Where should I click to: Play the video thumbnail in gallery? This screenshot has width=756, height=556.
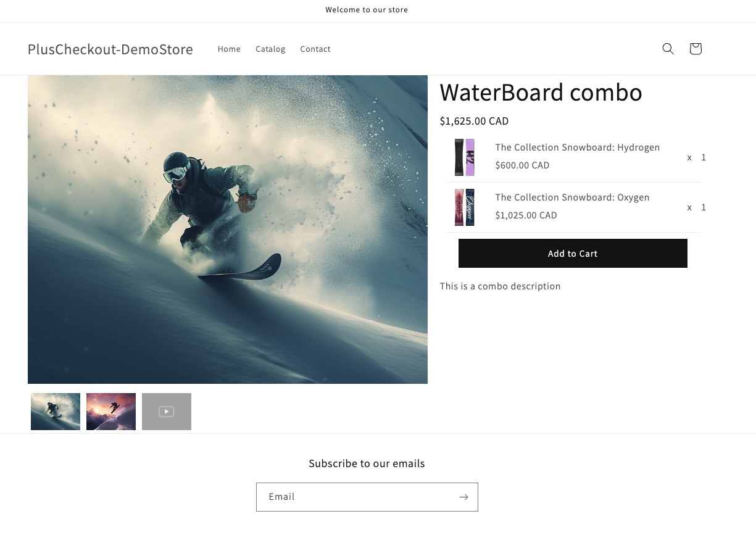point(167,412)
